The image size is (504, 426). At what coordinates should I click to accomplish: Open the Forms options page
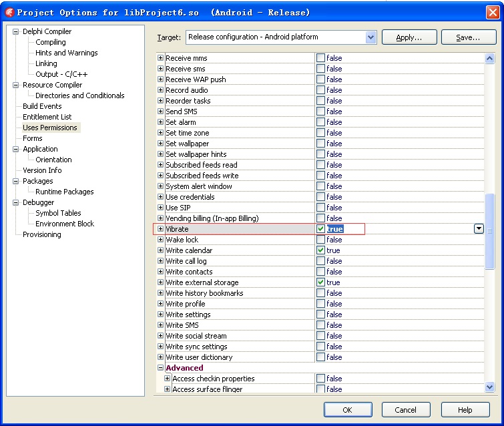click(33, 138)
